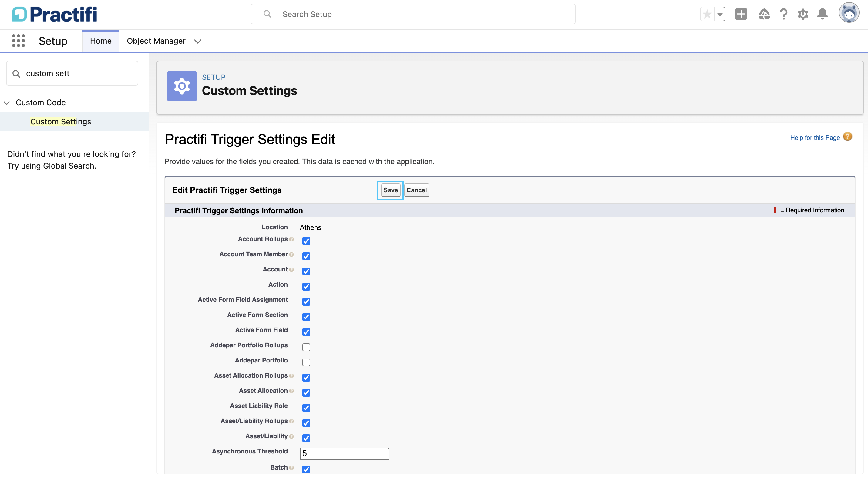Toggle the Asset Allocation checkbox
868x478 pixels.
pyautogui.click(x=306, y=393)
